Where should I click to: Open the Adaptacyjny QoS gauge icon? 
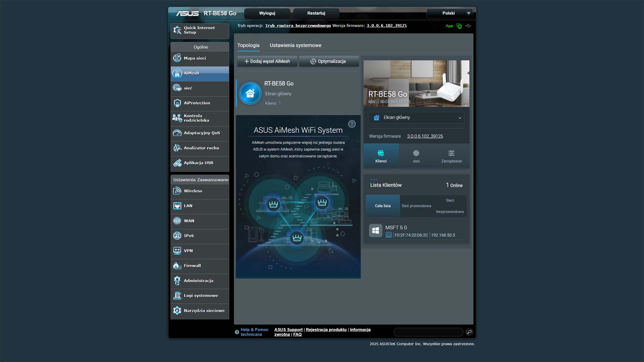click(177, 133)
